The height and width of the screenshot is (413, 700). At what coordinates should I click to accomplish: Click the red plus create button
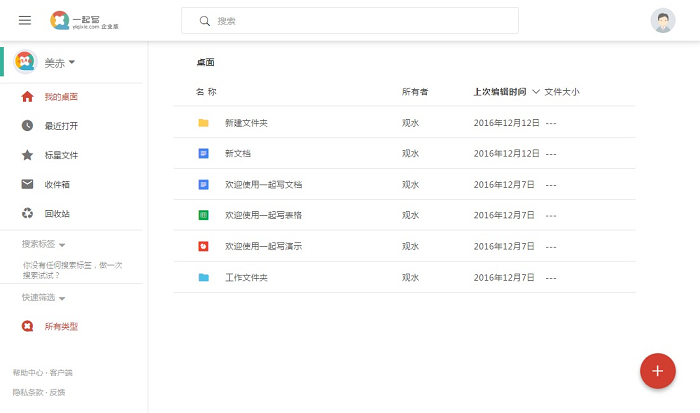(657, 371)
